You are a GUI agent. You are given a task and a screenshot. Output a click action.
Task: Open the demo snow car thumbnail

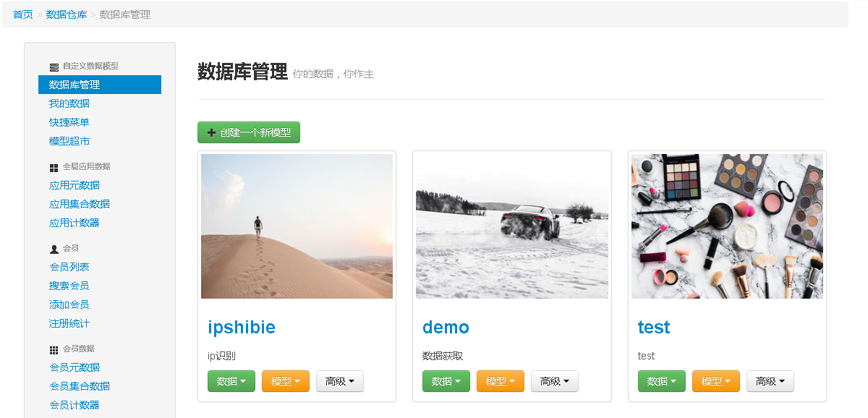(512, 226)
